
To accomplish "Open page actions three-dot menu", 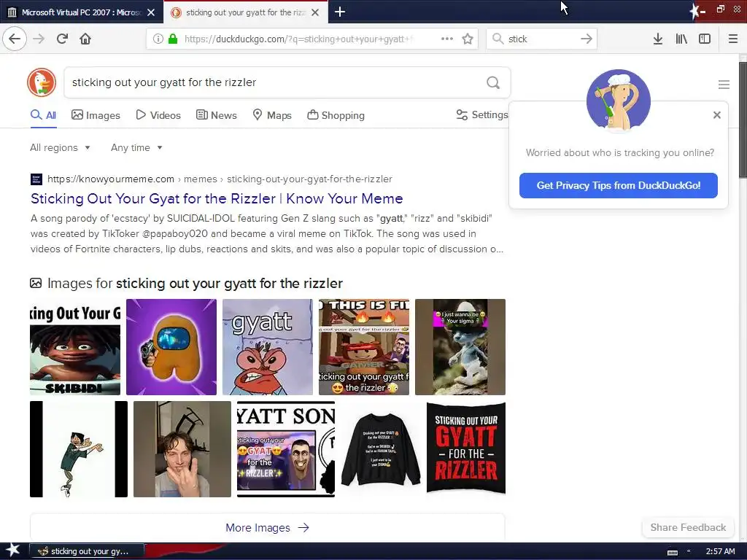I will tap(447, 39).
